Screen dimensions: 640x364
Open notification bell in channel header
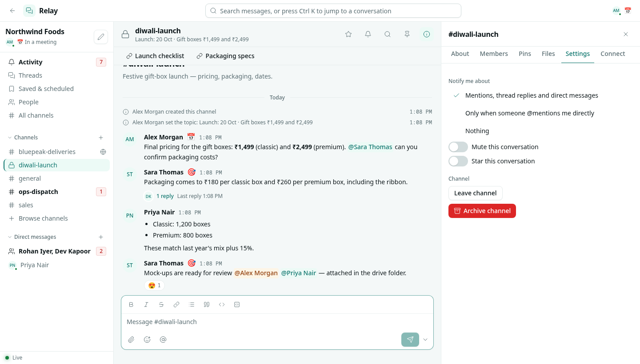(368, 34)
